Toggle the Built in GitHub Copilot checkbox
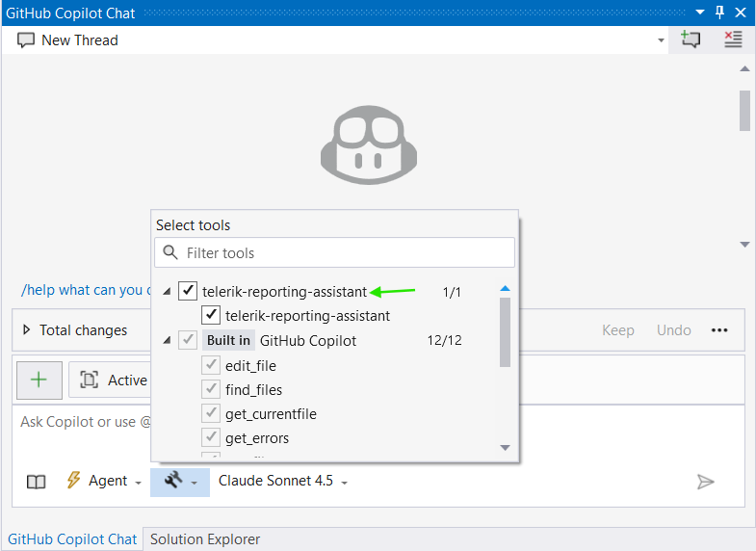 click(188, 340)
